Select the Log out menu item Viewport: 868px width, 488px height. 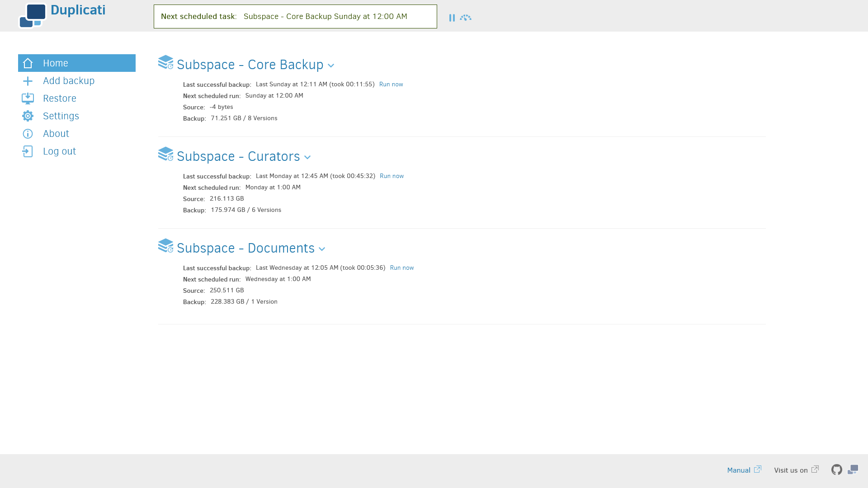(77, 151)
